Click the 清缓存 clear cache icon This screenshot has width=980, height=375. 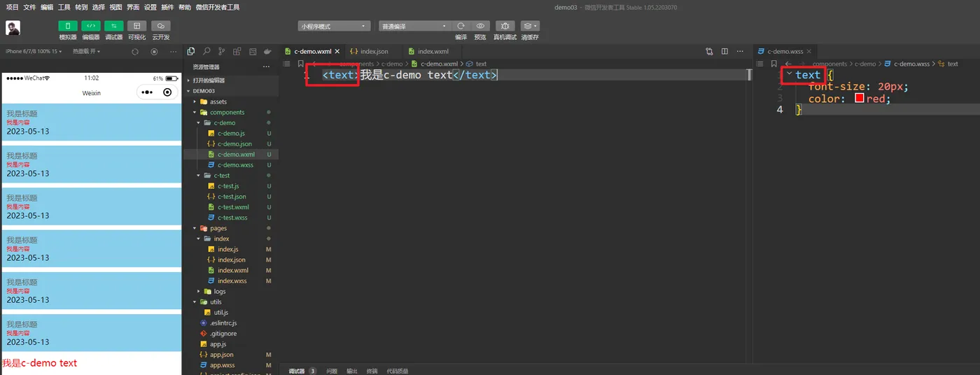tap(530, 26)
